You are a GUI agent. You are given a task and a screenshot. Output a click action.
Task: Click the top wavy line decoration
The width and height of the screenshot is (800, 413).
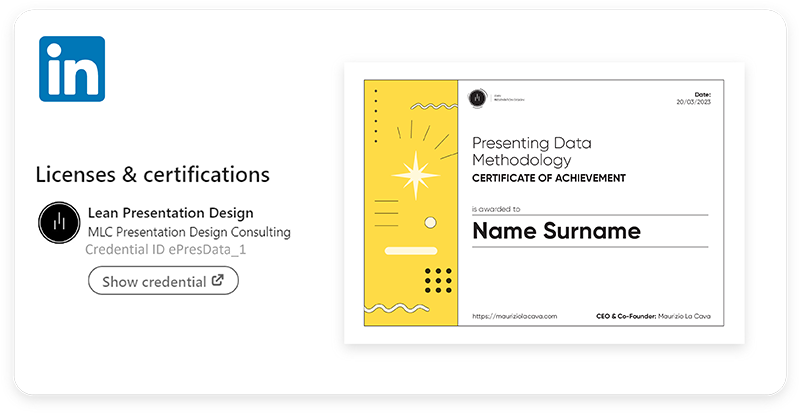[434, 107]
